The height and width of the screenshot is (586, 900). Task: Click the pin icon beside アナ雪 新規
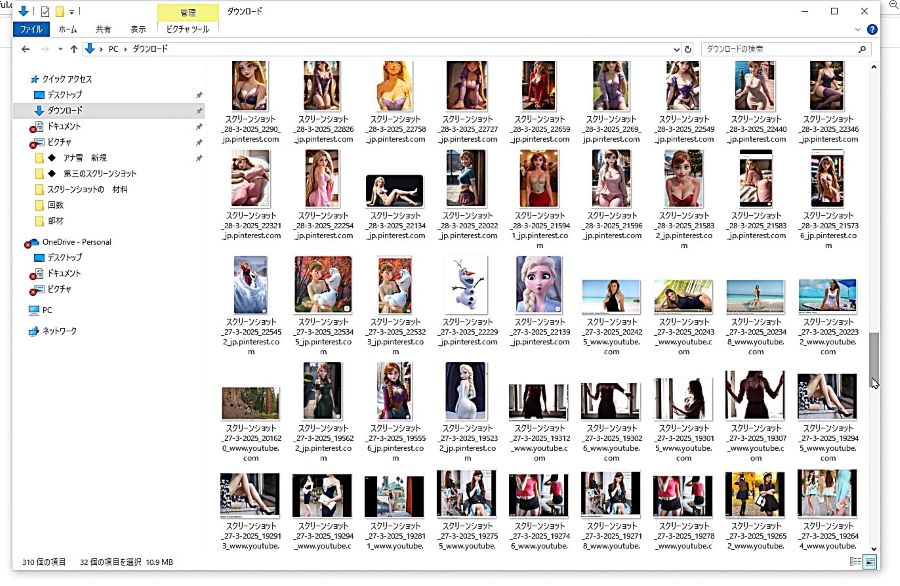point(199,158)
